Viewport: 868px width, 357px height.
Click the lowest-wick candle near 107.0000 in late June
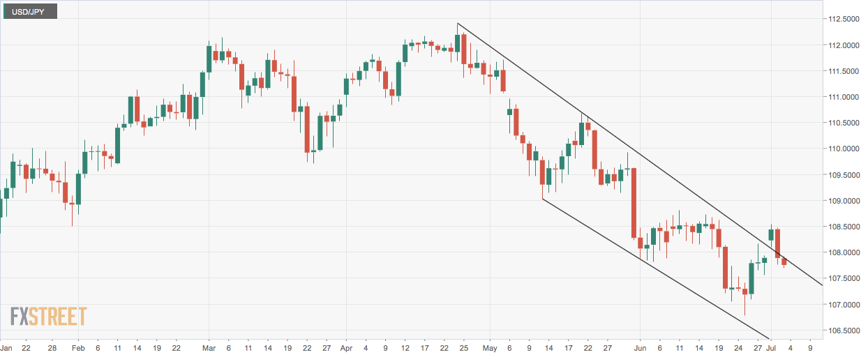[x=744, y=290]
